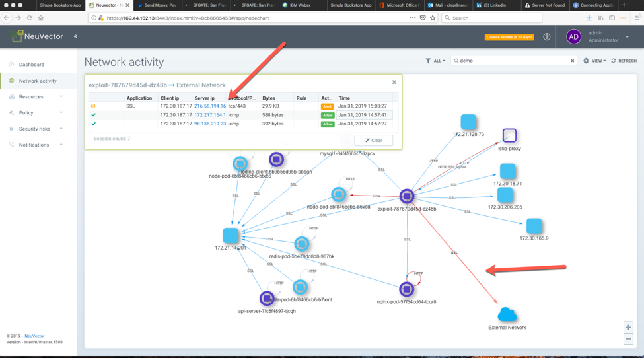Screen dimensions: 644x358
Task: Open server IP 216.58.194.16 link
Action: pos(210,106)
